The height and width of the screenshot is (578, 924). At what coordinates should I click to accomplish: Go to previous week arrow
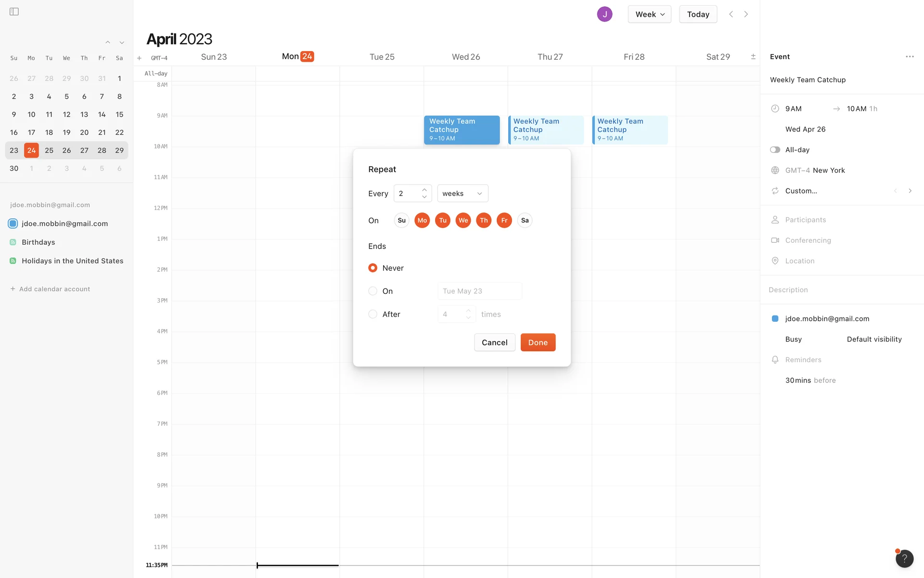731,14
